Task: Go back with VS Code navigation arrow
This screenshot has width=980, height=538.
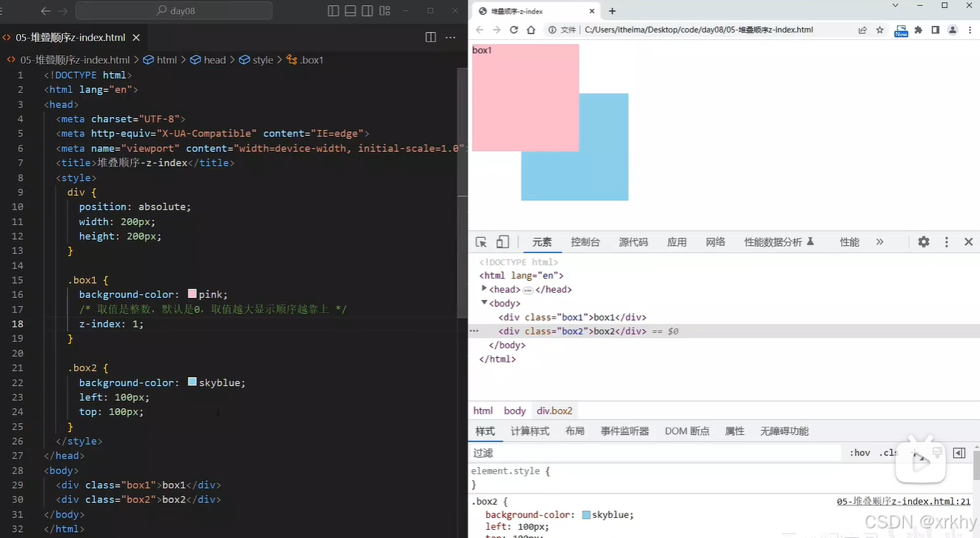Action: (x=46, y=11)
